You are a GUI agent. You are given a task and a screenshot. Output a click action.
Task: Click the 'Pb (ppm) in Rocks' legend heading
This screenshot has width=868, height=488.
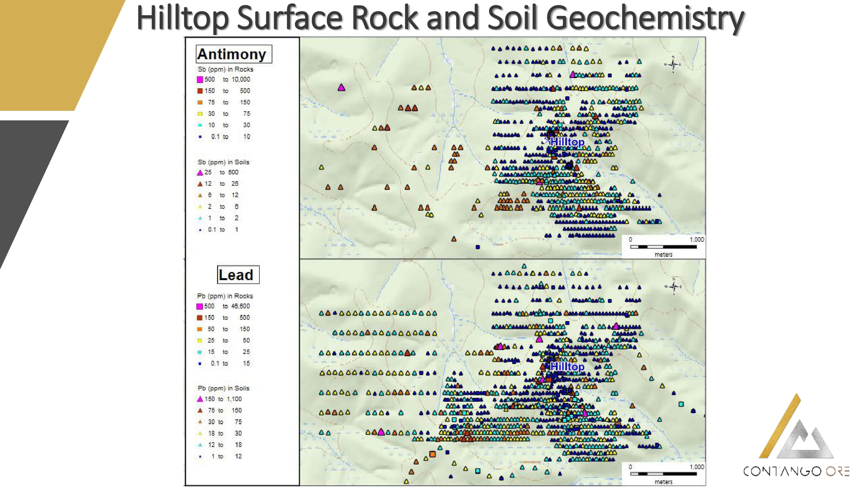pyautogui.click(x=225, y=296)
